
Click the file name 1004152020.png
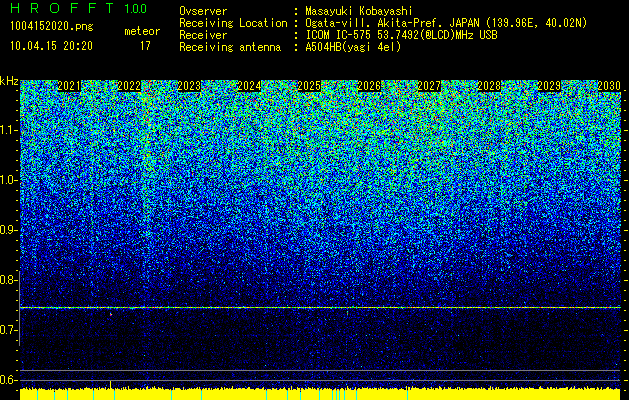51,26
